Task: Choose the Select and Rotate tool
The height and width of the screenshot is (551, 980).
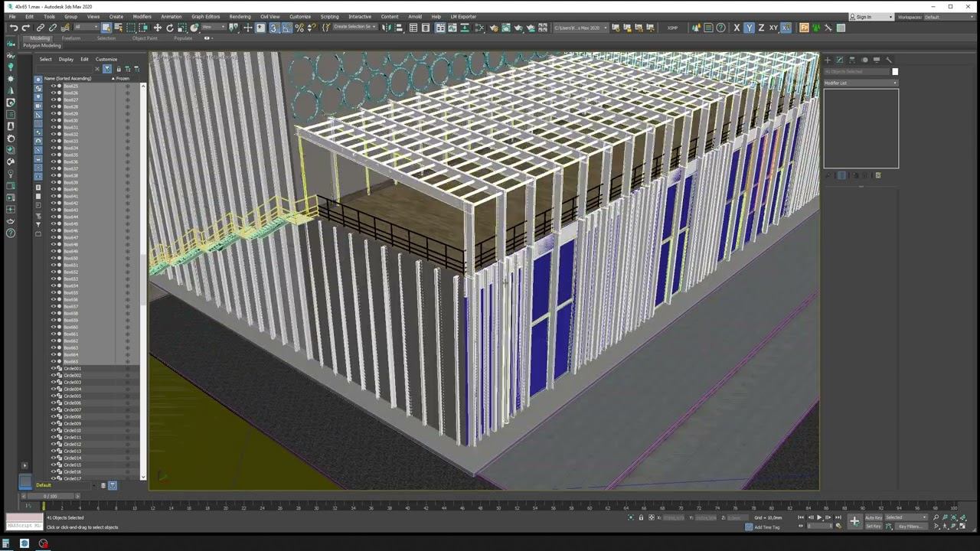Action: [x=169, y=28]
